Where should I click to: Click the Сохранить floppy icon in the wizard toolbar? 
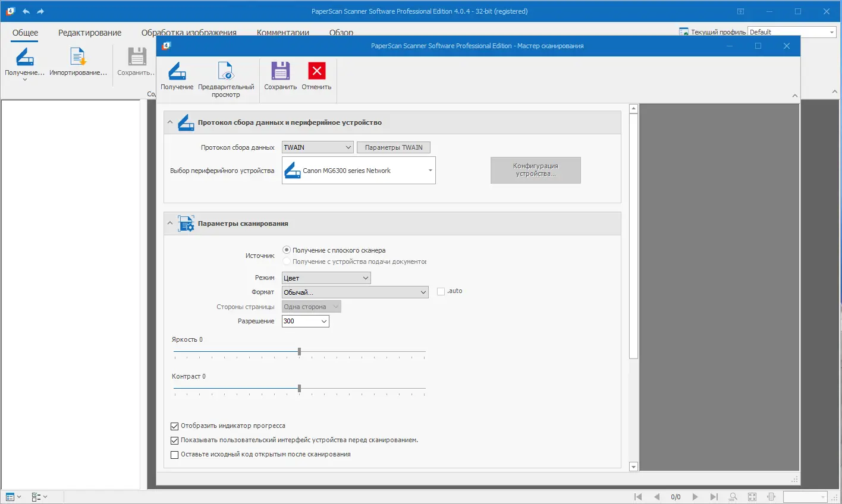pyautogui.click(x=281, y=71)
